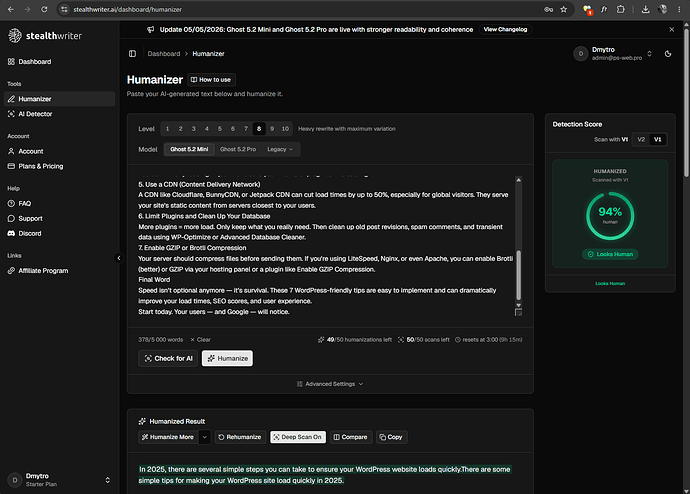Viewport: 690px width, 494px height.
Task: Click the page vertical scrollbar
Action: point(686,101)
